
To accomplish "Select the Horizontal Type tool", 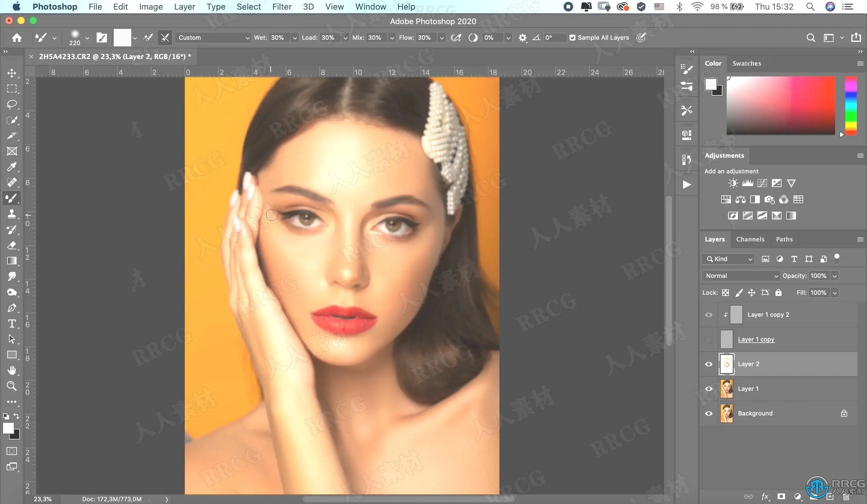I will click(x=12, y=323).
